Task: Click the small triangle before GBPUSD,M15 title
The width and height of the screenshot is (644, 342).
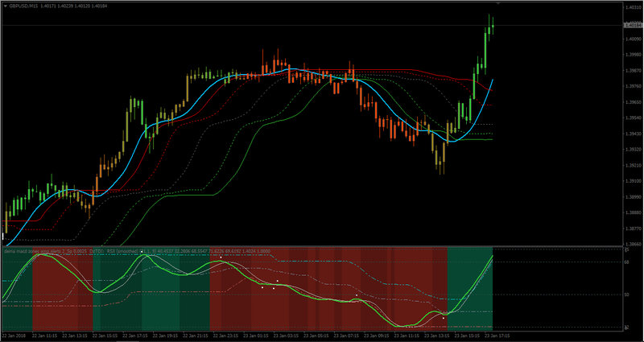Action: click(5, 6)
